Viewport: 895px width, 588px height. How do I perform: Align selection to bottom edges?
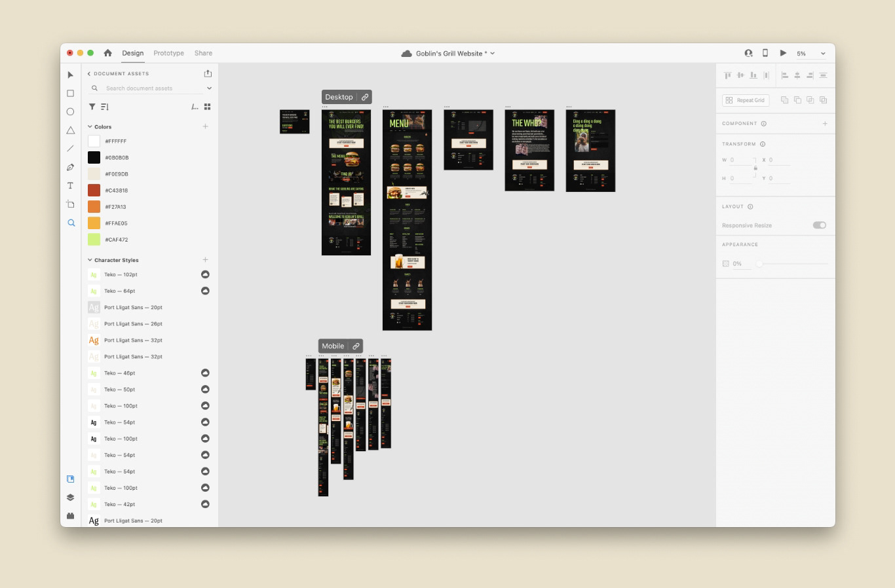tap(753, 75)
